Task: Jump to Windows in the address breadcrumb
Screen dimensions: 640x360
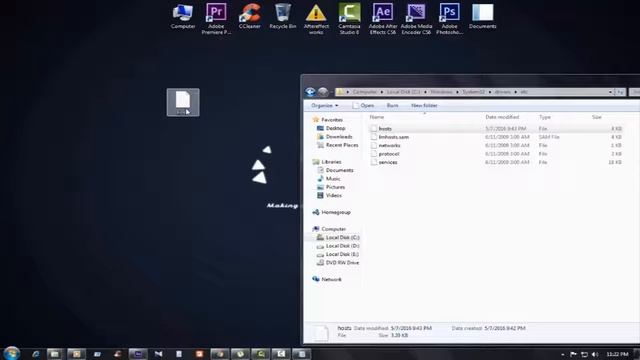Action: pyautogui.click(x=441, y=92)
